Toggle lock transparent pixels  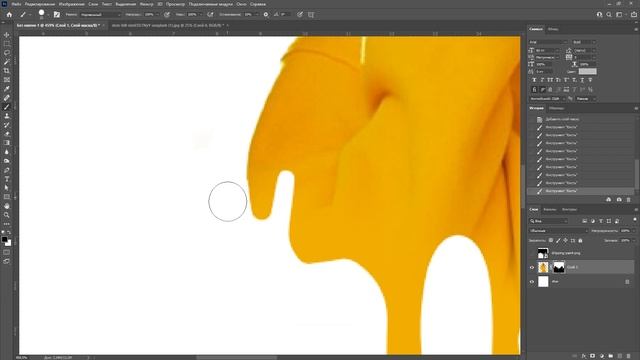click(551, 240)
